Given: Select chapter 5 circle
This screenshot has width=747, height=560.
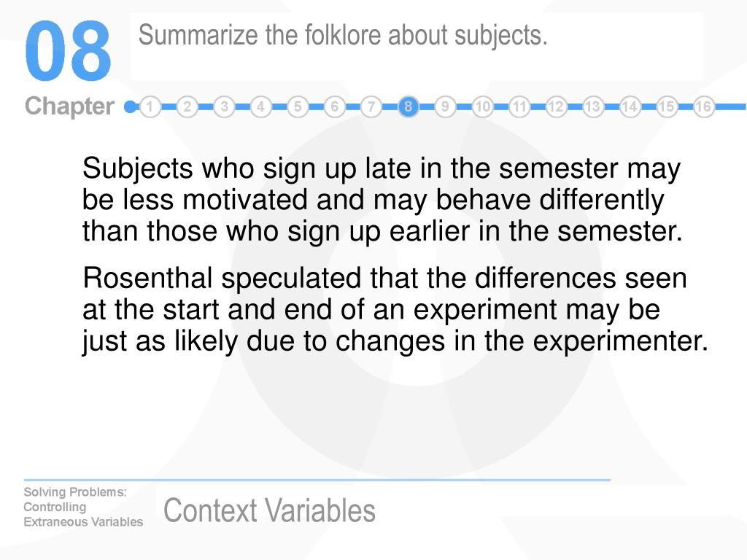Looking at the screenshot, I should [298, 106].
